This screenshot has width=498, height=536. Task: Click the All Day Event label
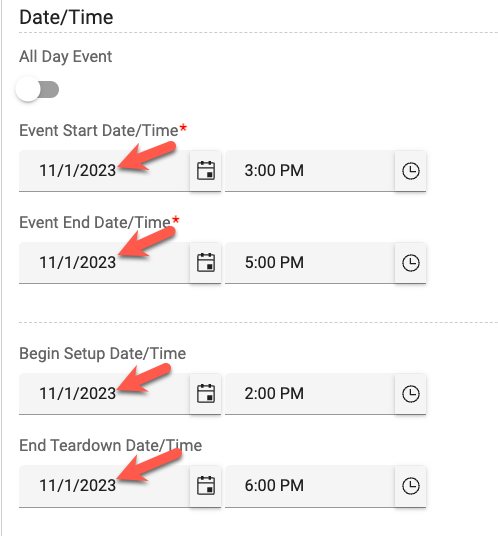66,57
